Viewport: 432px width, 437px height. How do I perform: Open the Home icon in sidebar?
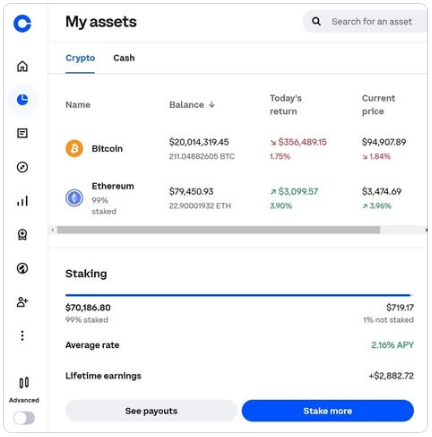coord(22,66)
